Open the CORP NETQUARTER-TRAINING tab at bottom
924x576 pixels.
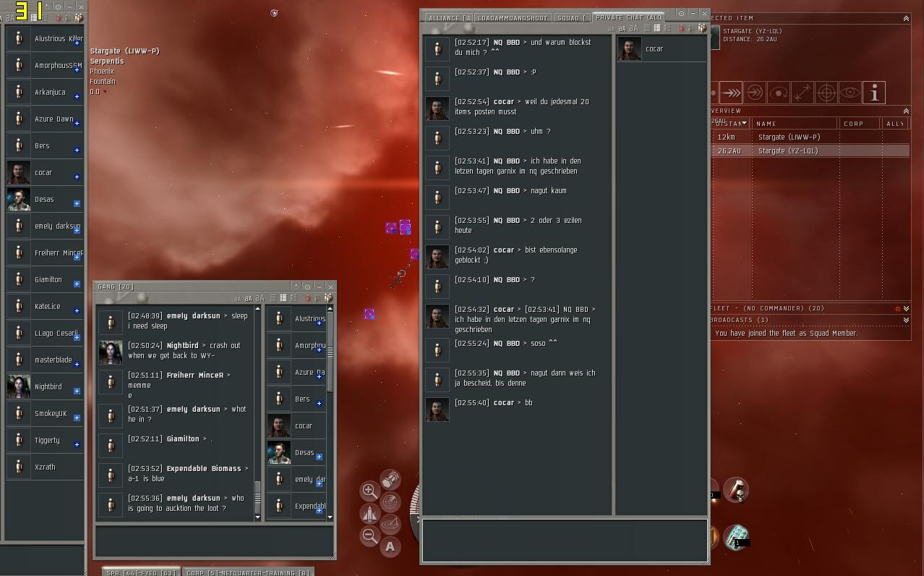pos(248,572)
